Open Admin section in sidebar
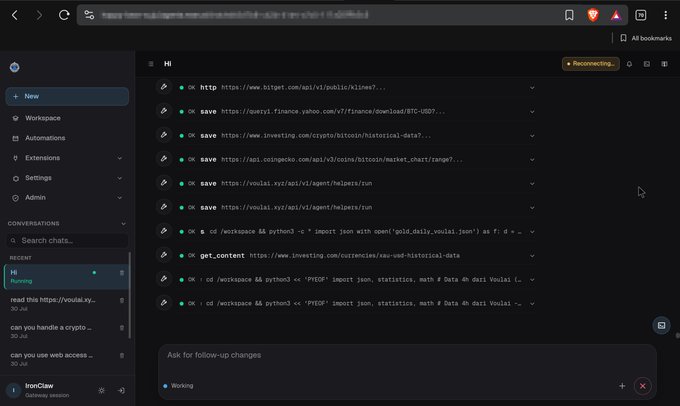 coord(67,197)
